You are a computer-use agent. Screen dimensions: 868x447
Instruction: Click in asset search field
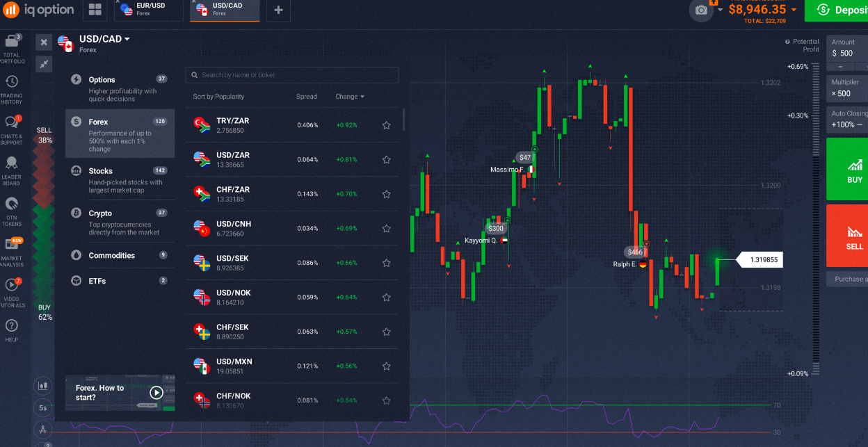(292, 75)
